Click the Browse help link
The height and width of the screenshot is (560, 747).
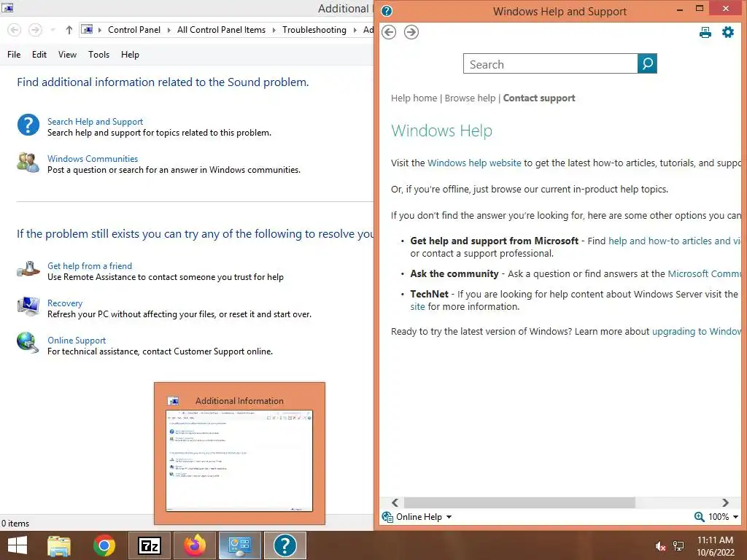point(471,98)
